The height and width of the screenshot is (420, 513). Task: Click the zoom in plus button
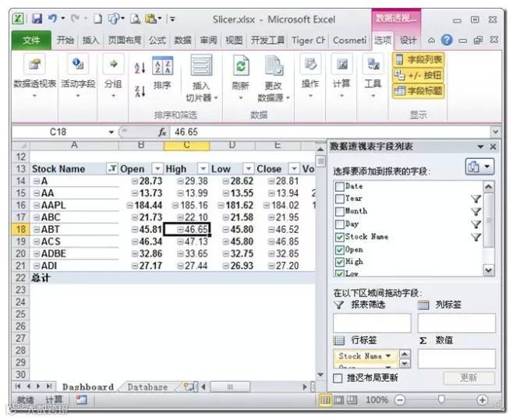pyautogui.click(x=482, y=400)
